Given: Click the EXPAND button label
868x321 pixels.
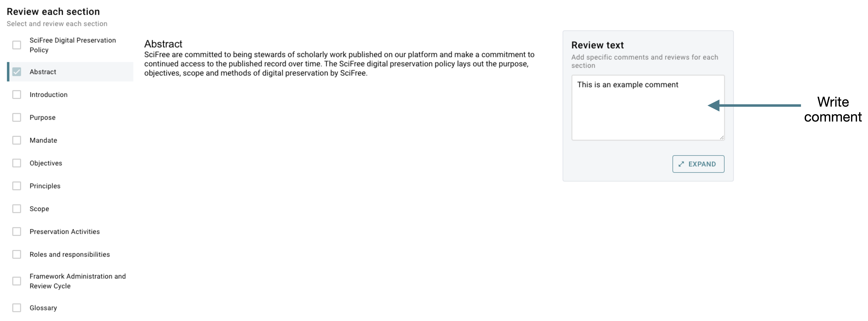Looking at the screenshot, I should point(702,164).
